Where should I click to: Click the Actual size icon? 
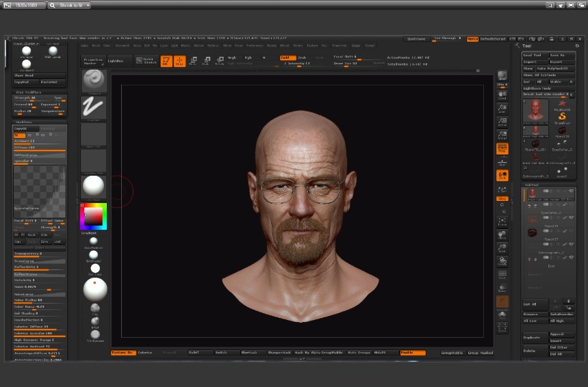[502, 122]
